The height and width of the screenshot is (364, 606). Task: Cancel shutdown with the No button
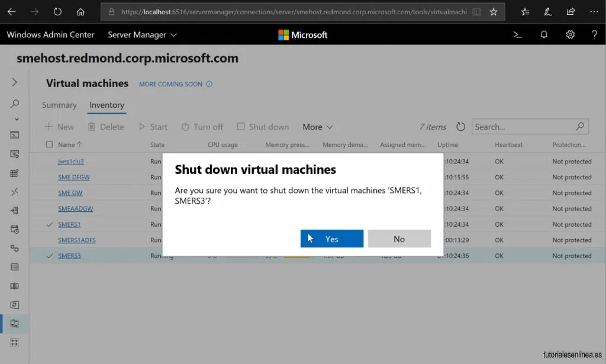pos(399,239)
